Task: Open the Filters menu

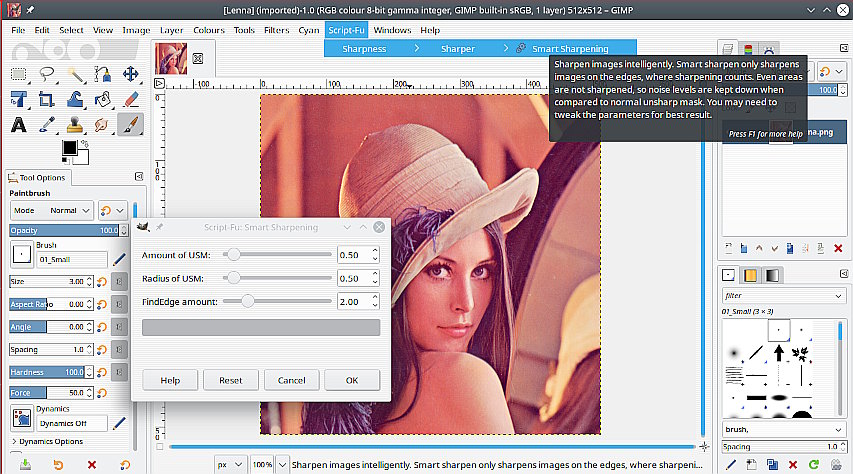Action: click(x=276, y=30)
